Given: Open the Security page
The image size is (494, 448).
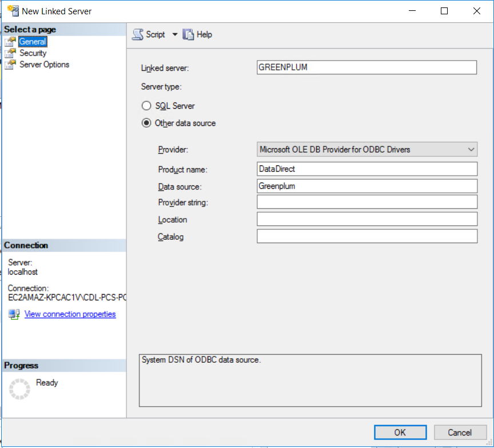Looking at the screenshot, I should (x=33, y=53).
